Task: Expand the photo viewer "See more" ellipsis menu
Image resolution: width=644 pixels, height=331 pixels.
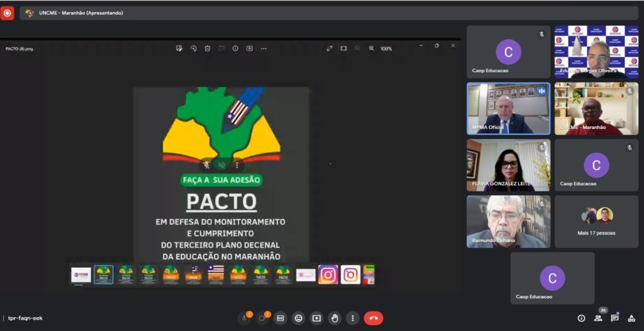Action: 264,48
